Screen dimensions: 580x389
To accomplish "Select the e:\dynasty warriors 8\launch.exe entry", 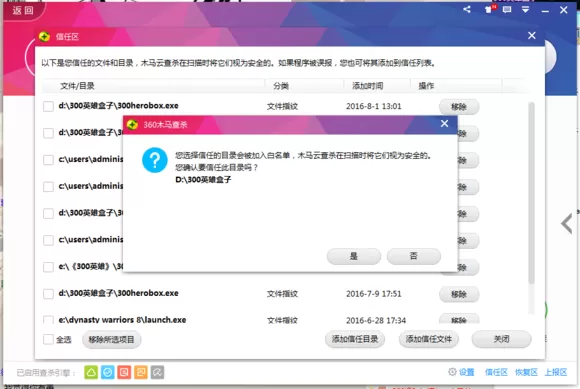I will click(x=122, y=320).
